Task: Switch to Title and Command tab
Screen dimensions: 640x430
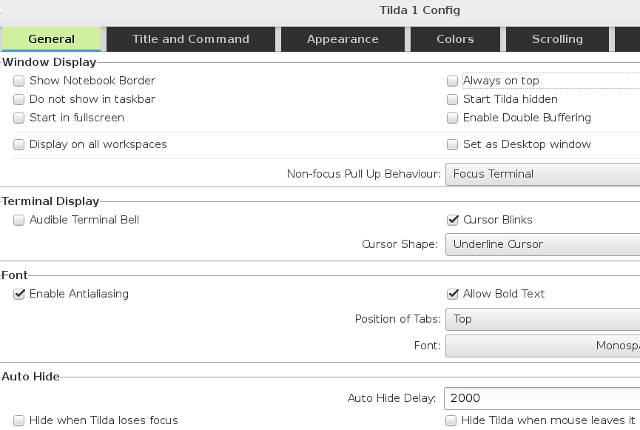Action: point(191,39)
